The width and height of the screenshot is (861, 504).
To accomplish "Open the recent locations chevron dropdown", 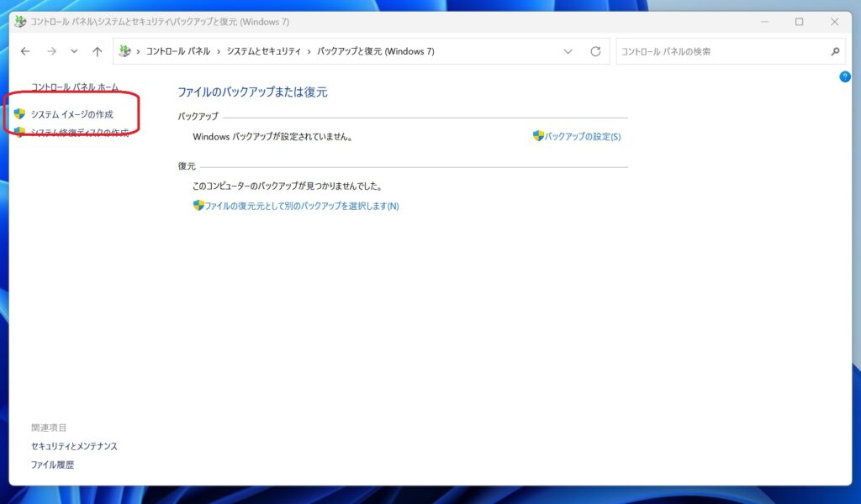I will pos(74,51).
